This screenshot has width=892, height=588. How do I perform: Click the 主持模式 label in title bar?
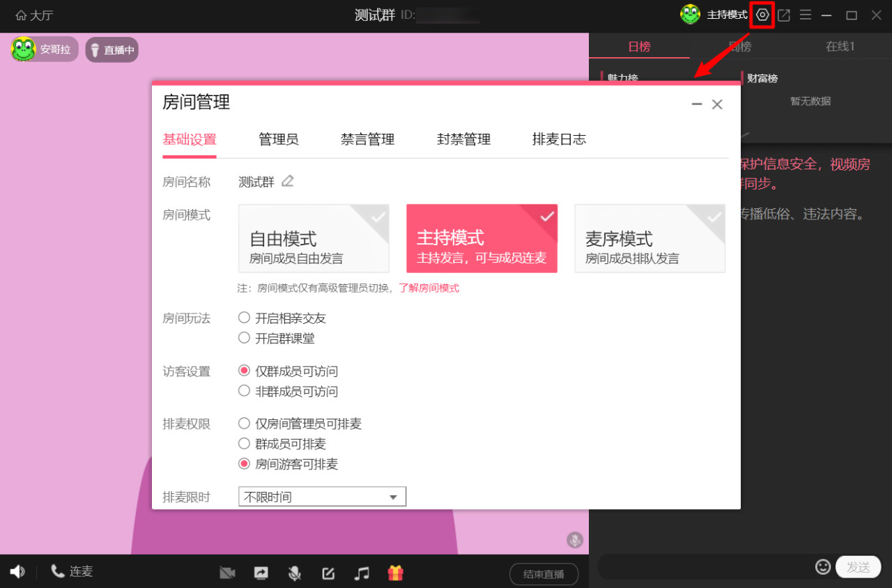point(727,15)
